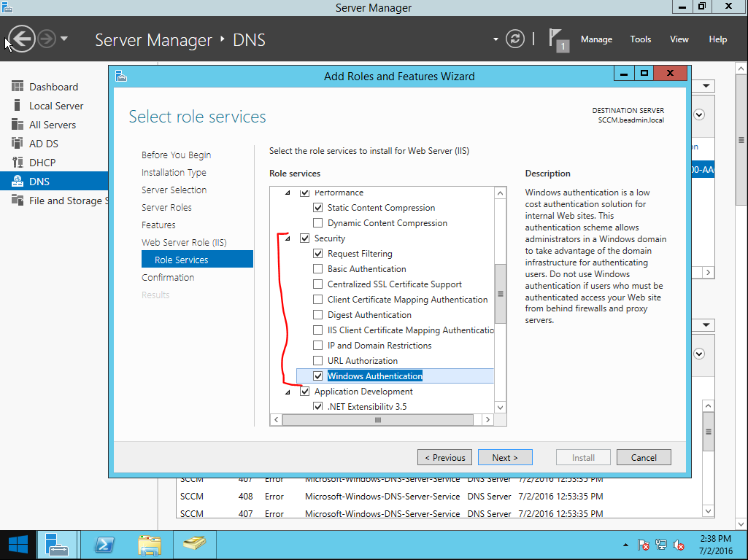
Task: Toggle the Performance checkbox
Action: tap(304, 192)
